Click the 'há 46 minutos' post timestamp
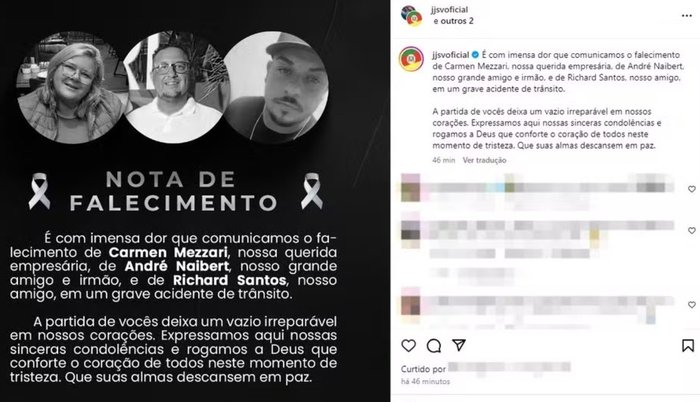Screen dimensions: 700x402 (425, 381)
